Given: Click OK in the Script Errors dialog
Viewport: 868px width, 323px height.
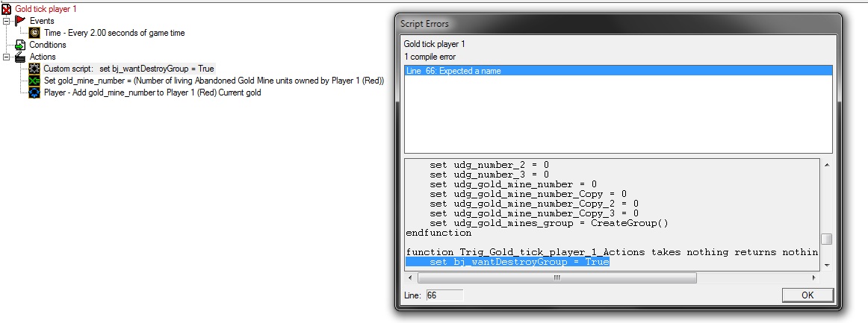Looking at the screenshot, I should [807, 295].
